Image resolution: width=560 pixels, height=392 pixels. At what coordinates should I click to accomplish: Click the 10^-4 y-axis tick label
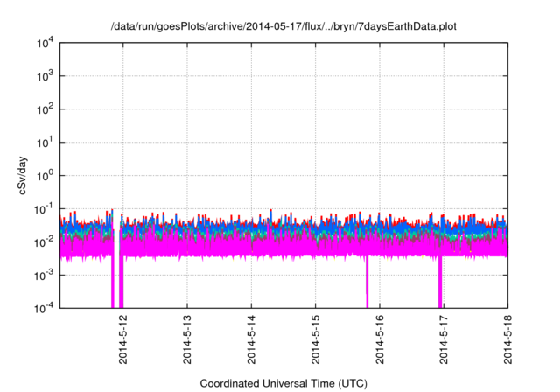click(44, 308)
